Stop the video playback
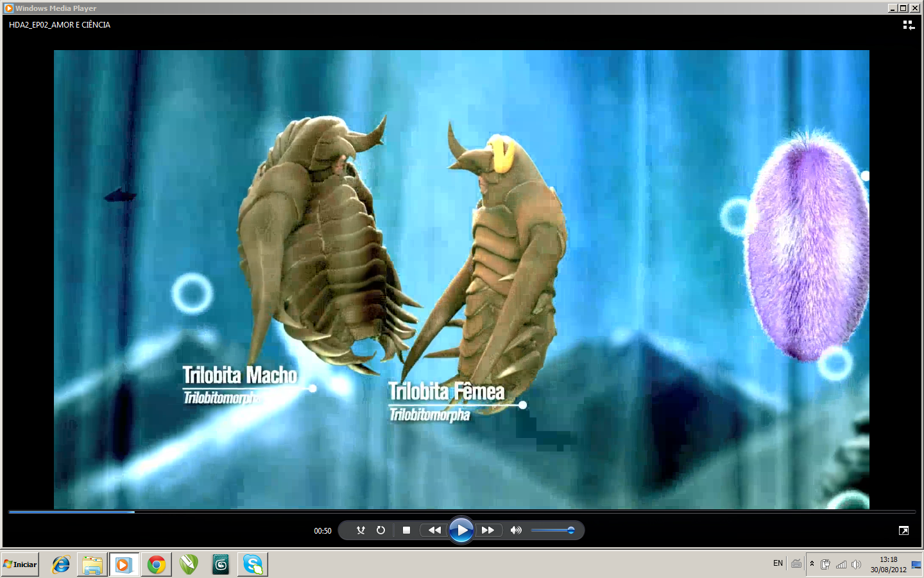Viewport: 924px width, 578px height. [x=406, y=530]
